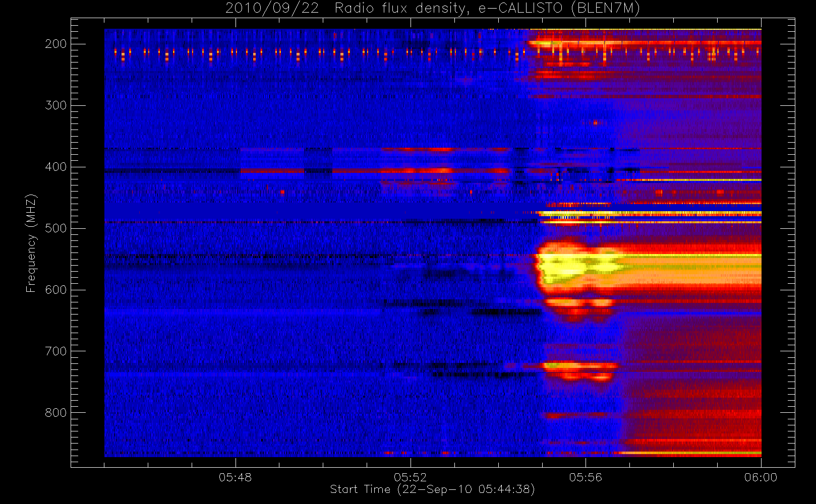Click the 05:56 time tick label
The image size is (816, 504).
586,477
